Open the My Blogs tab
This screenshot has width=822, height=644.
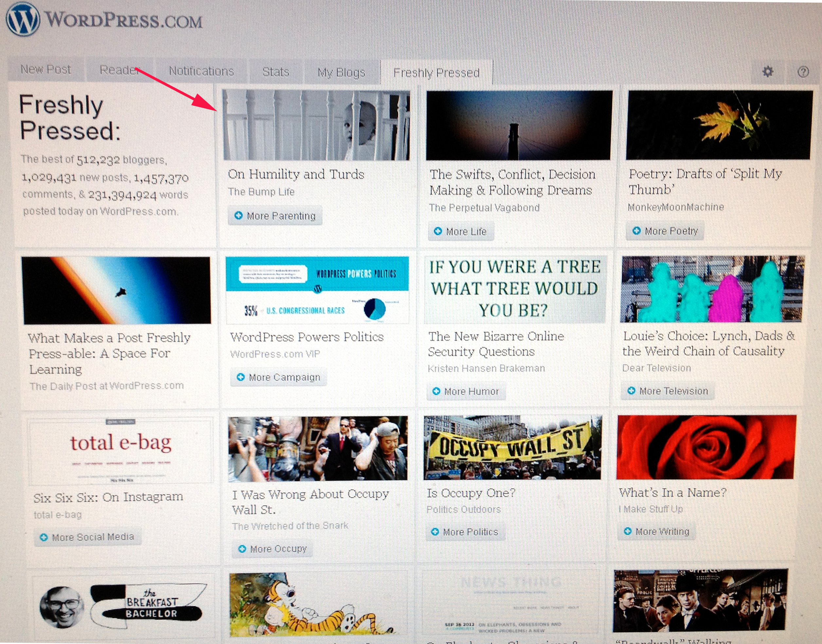coord(341,72)
